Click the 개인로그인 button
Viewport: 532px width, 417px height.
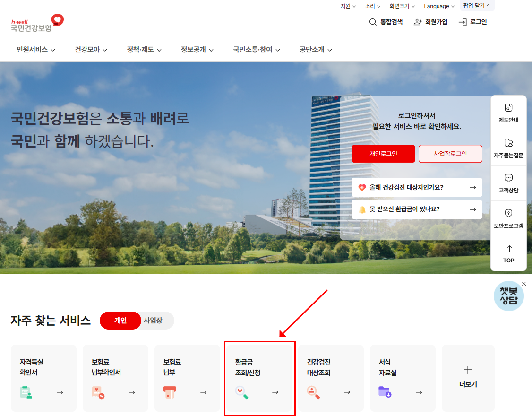383,154
